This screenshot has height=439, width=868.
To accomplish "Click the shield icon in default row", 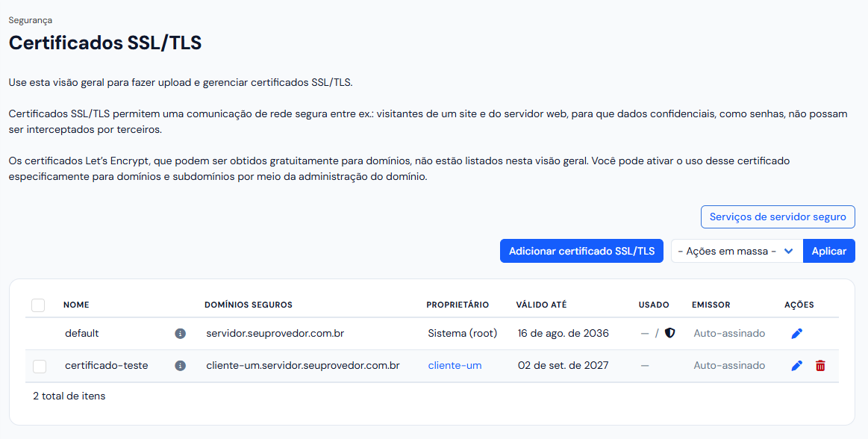I will [669, 333].
